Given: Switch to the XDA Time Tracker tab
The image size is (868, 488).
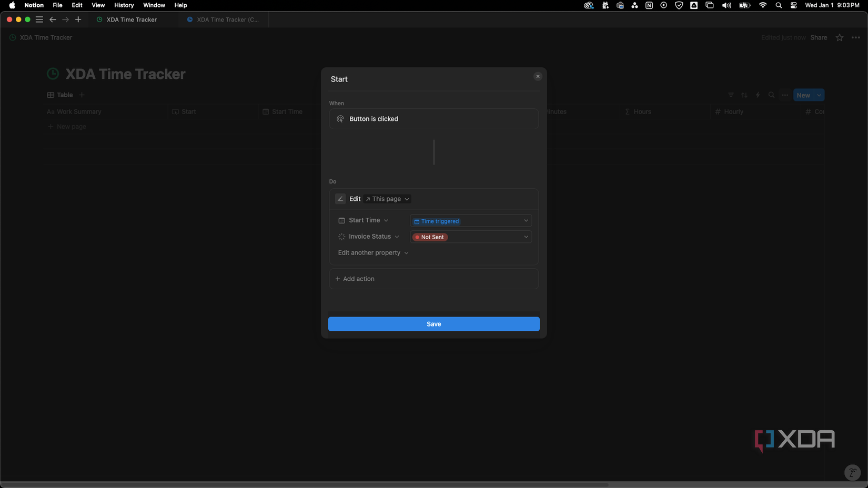Looking at the screenshot, I should [133, 19].
